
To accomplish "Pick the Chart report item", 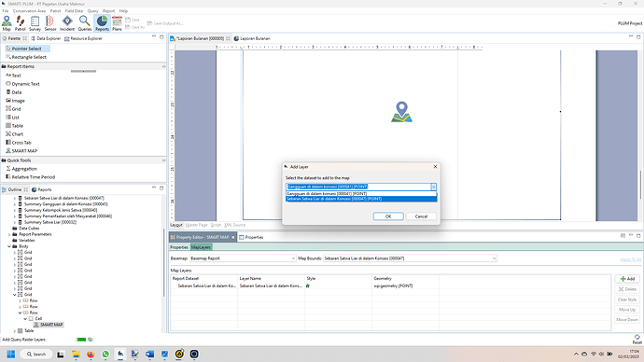I will (x=14, y=134).
